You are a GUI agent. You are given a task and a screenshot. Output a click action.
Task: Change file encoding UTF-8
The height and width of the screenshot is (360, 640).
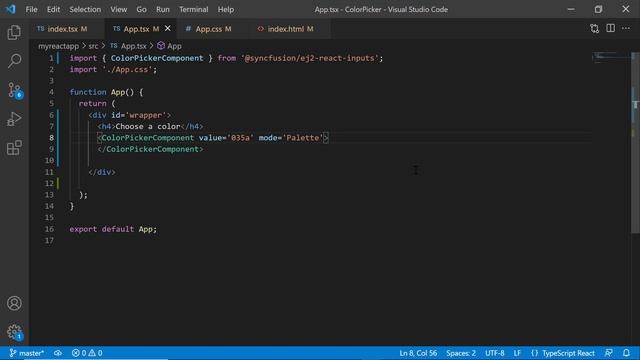pyautogui.click(x=495, y=353)
